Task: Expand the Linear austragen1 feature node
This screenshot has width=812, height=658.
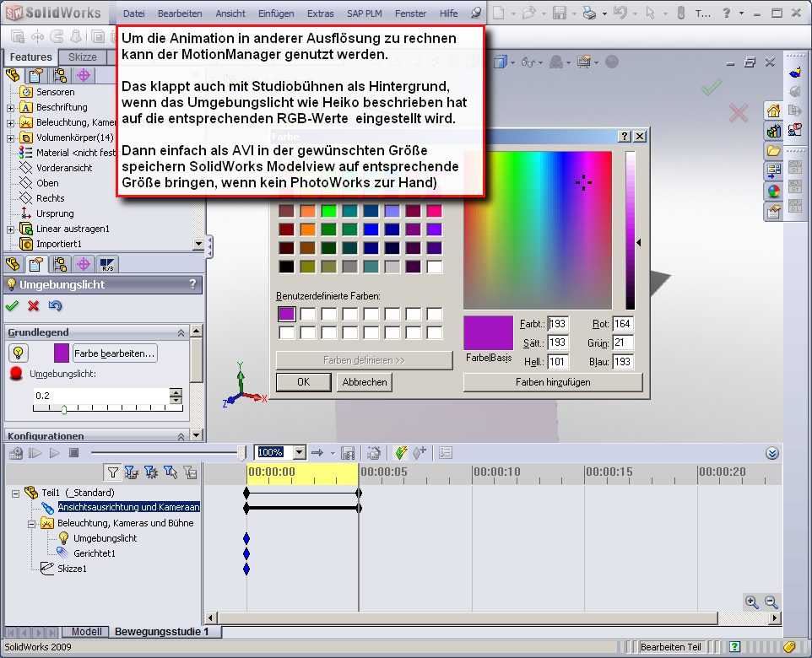Action: pos(10,229)
